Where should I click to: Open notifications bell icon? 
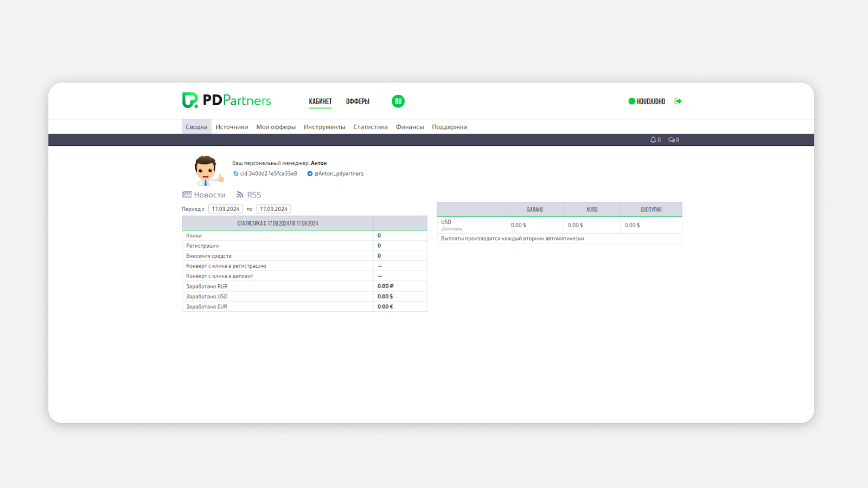coord(653,140)
